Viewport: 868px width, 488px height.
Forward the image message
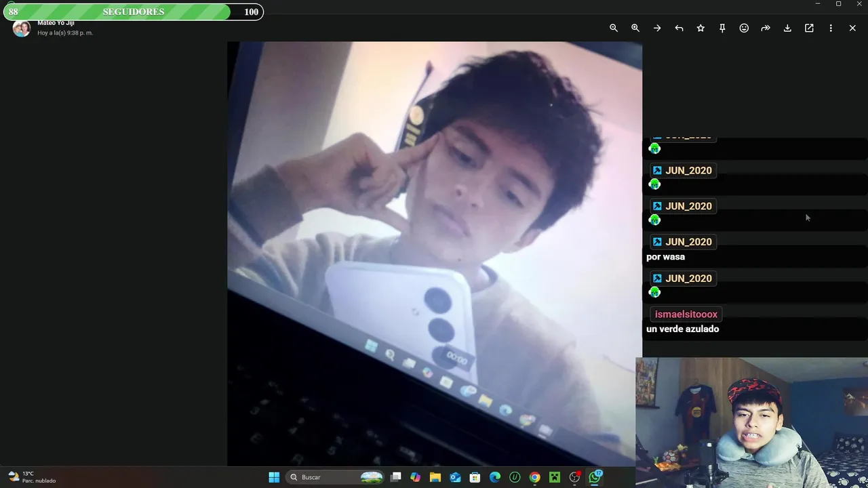(x=766, y=28)
